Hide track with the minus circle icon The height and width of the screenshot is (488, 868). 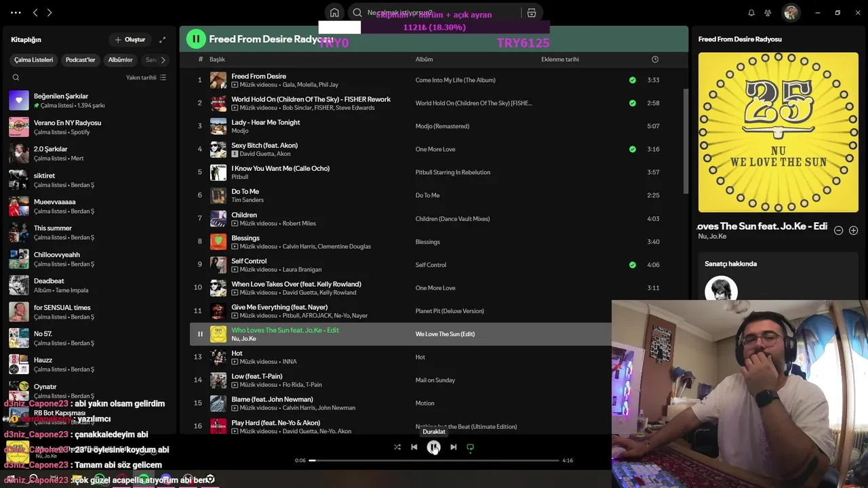pyautogui.click(x=838, y=230)
